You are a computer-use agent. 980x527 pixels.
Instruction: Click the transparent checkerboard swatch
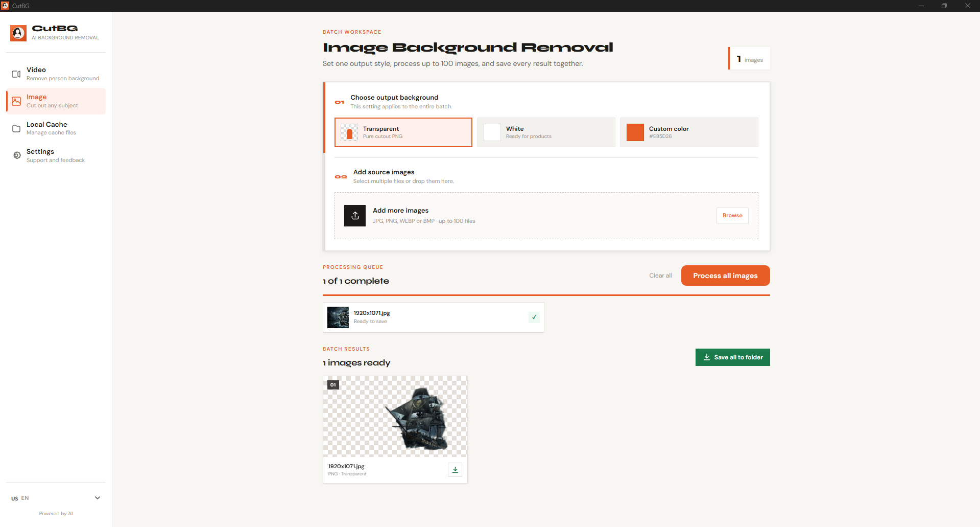349,132
